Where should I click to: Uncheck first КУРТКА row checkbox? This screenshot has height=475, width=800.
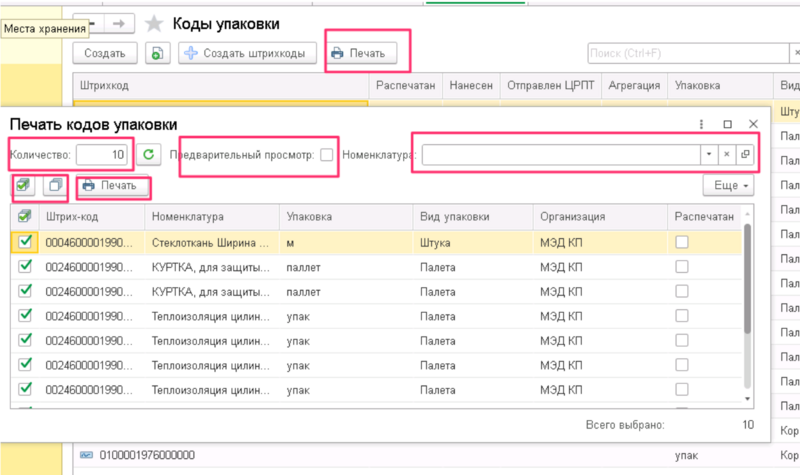click(x=24, y=266)
